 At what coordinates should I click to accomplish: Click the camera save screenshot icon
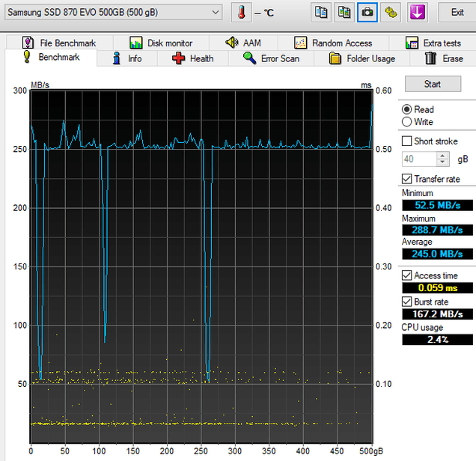(367, 13)
